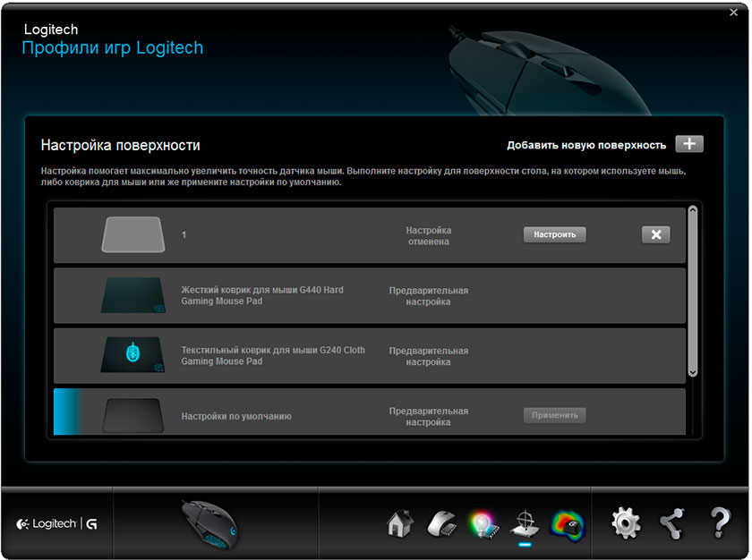752x560 pixels.
Task: Click the Logitech G logo
Action: coord(56,523)
